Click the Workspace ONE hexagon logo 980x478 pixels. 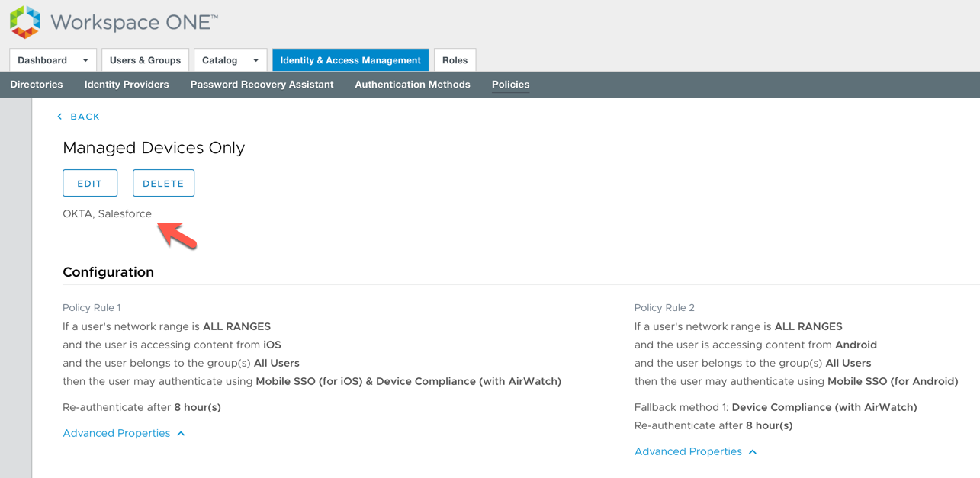pyautogui.click(x=25, y=22)
